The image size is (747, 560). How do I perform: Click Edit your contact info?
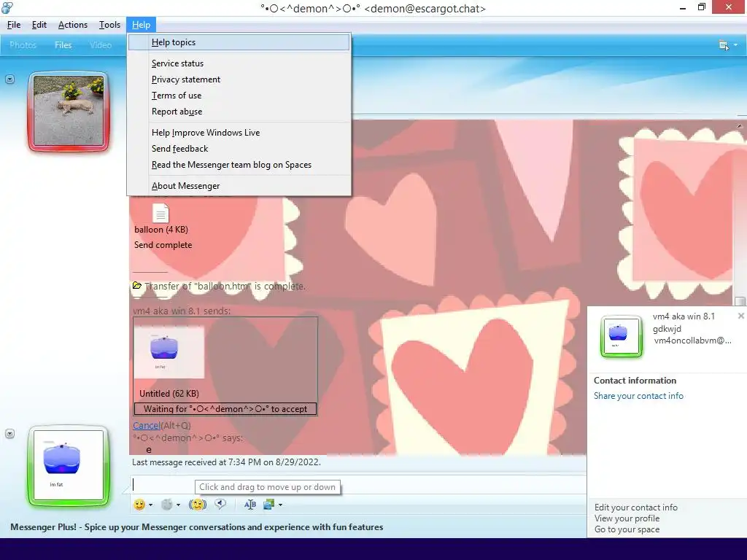click(x=636, y=507)
